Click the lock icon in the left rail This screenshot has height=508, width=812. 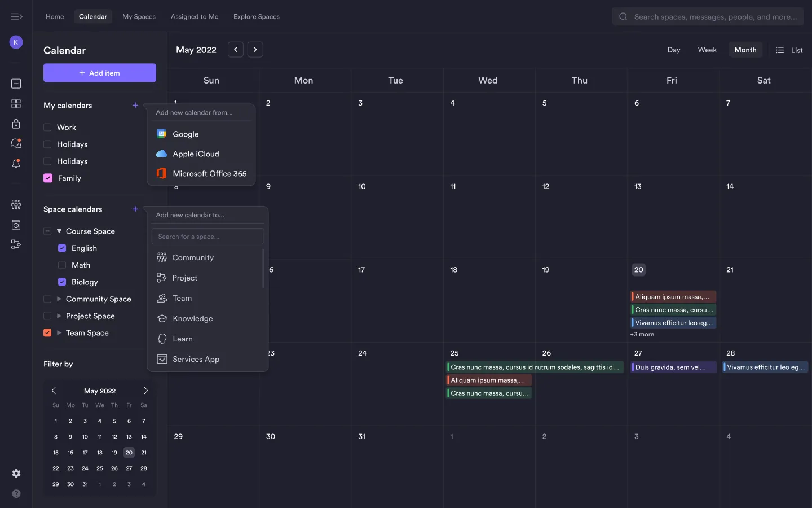[16, 124]
